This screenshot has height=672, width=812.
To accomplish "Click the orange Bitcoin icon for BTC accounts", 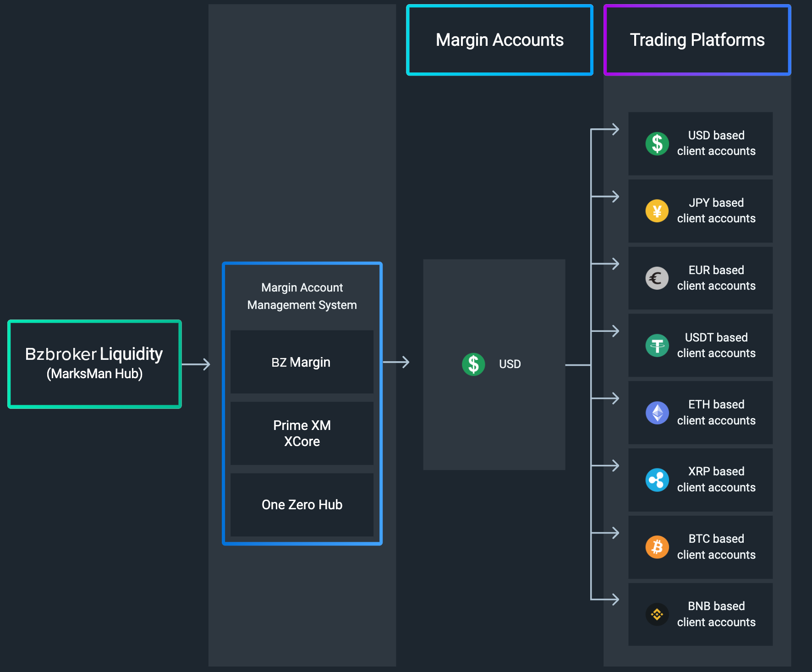I will (x=657, y=547).
